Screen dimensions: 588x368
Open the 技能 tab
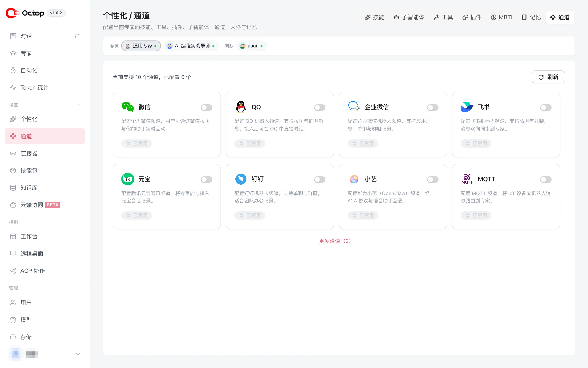click(x=375, y=17)
